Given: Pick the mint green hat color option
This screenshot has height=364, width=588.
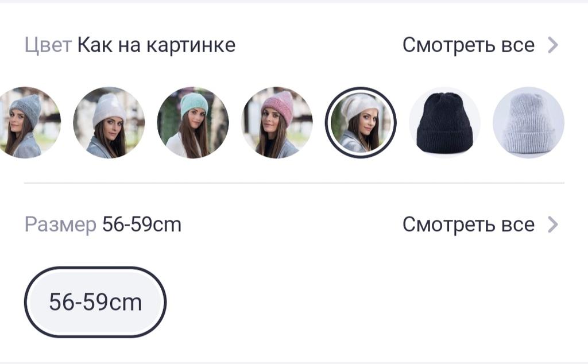Looking at the screenshot, I should [193, 123].
